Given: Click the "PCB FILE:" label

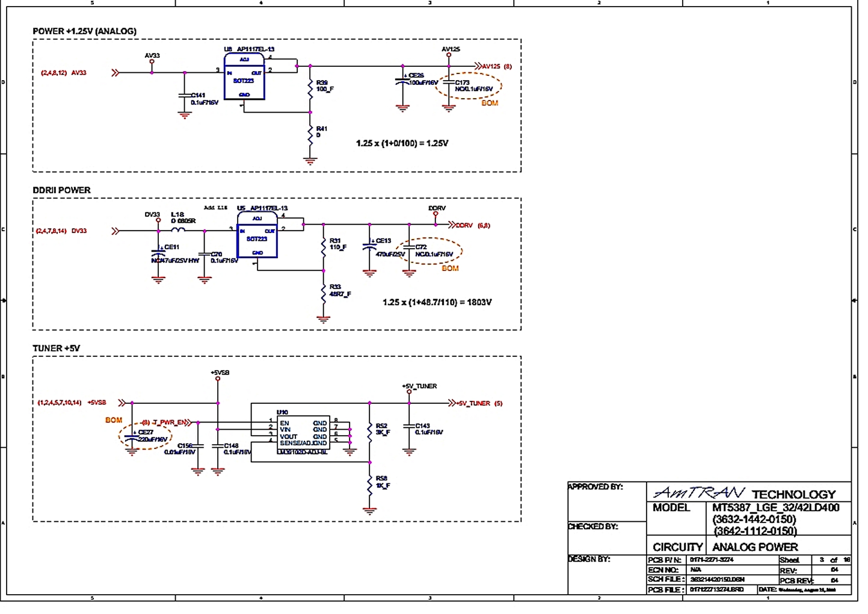Looking at the screenshot, I should 666,590.
